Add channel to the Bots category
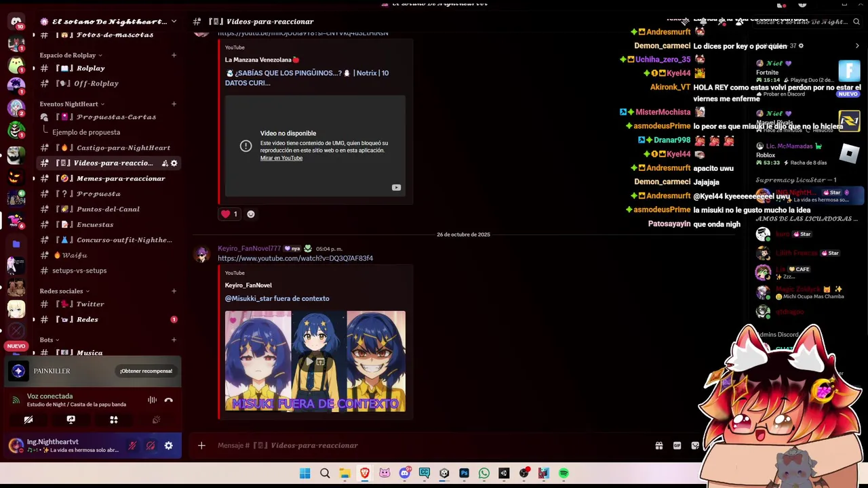Screen dimensions: 868x488 pyautogui.click(x=174, y=340)
